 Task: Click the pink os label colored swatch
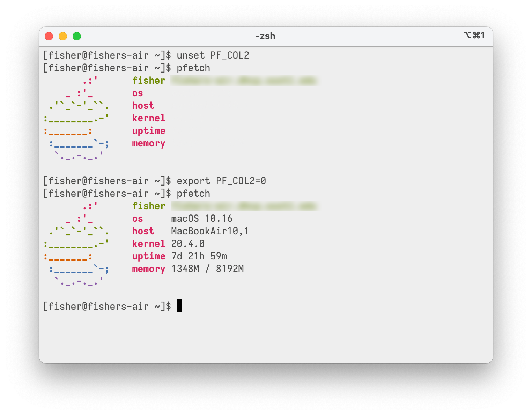(x=138, y=219)
